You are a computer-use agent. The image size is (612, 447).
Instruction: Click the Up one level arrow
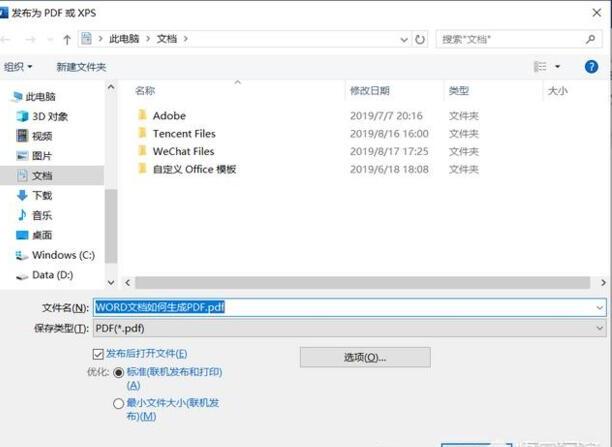click(67, 39)
